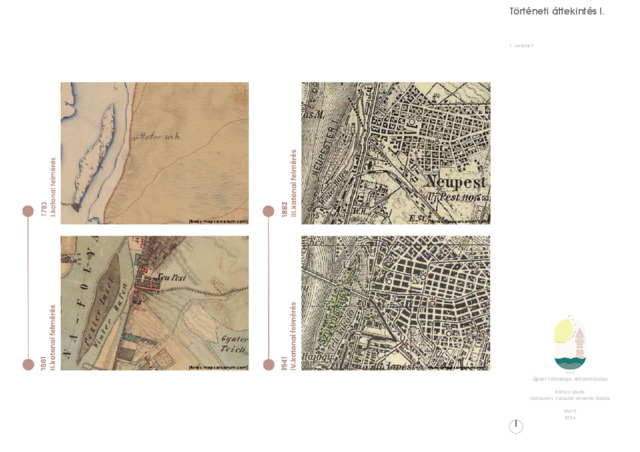
Task: Select the 1941 street grid map image
Action: point(395,303)
